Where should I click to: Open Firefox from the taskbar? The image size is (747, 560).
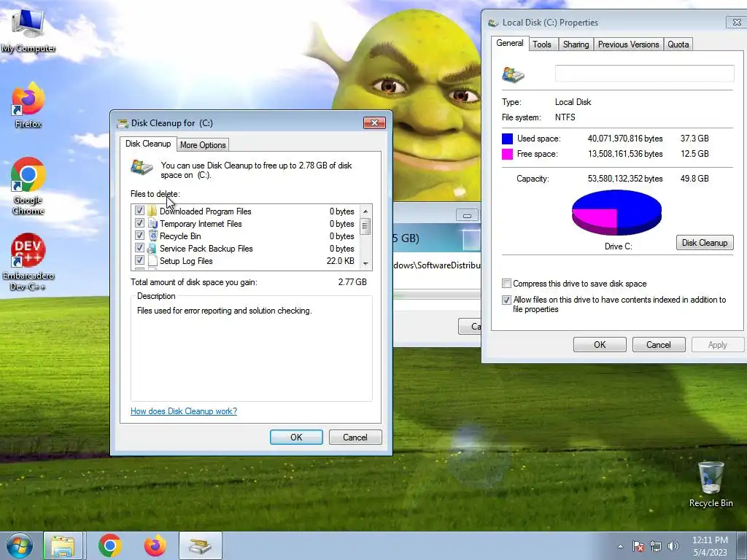click(155, 545)
